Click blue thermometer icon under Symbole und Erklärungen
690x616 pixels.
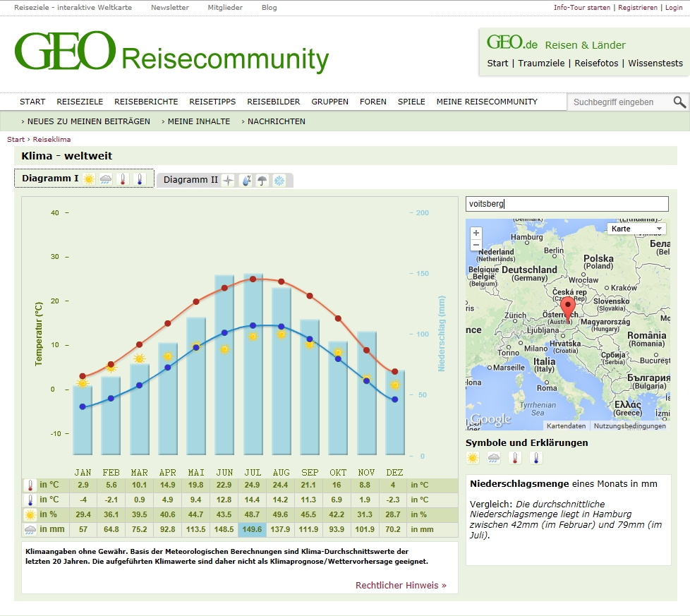536,458
